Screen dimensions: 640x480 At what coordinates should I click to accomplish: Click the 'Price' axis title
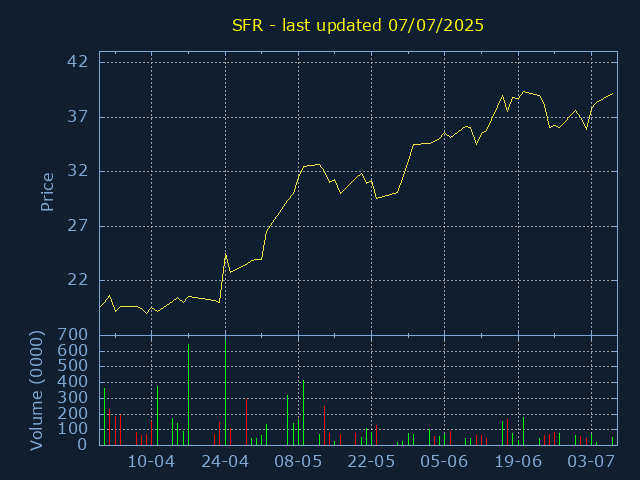(47, 192)
